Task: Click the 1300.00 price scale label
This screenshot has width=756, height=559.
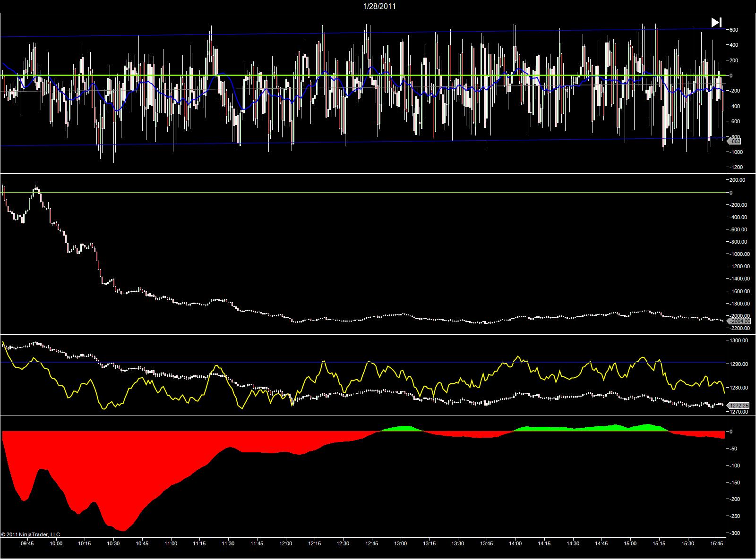Action: 739,340
